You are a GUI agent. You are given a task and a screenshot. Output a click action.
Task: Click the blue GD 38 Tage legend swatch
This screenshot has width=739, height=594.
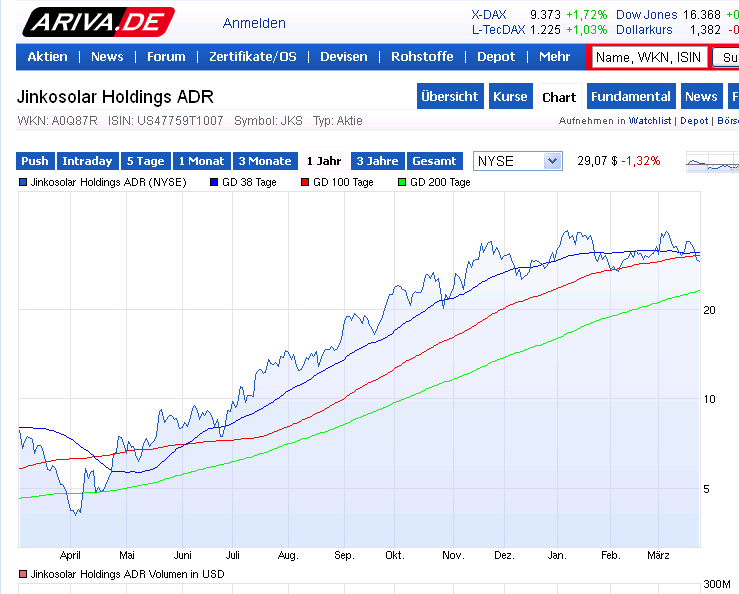(214, 182)
